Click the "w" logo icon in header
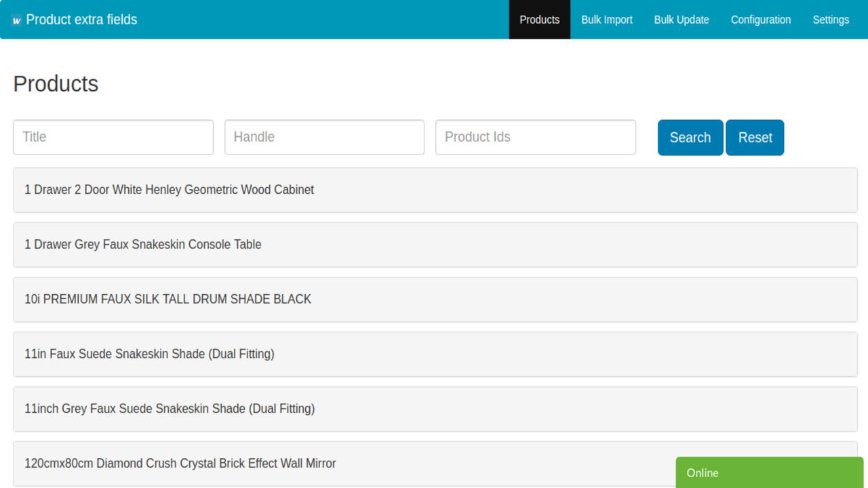The image size is (868, 488). pos(15,20)
